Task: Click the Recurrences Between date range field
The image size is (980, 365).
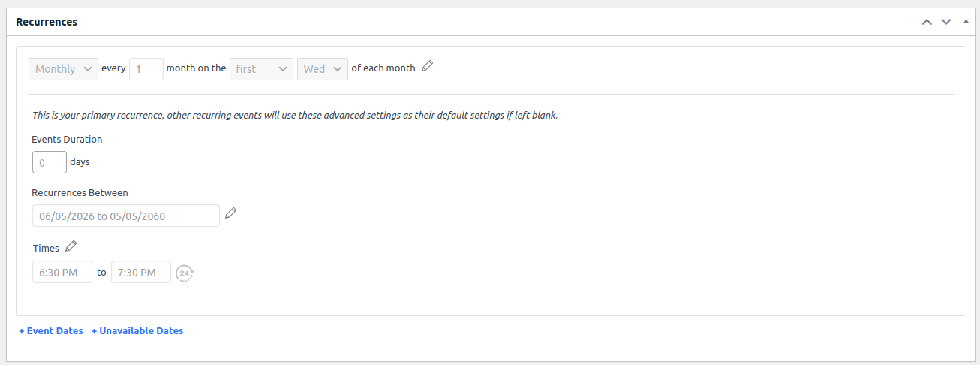Action: coord(126,216)
